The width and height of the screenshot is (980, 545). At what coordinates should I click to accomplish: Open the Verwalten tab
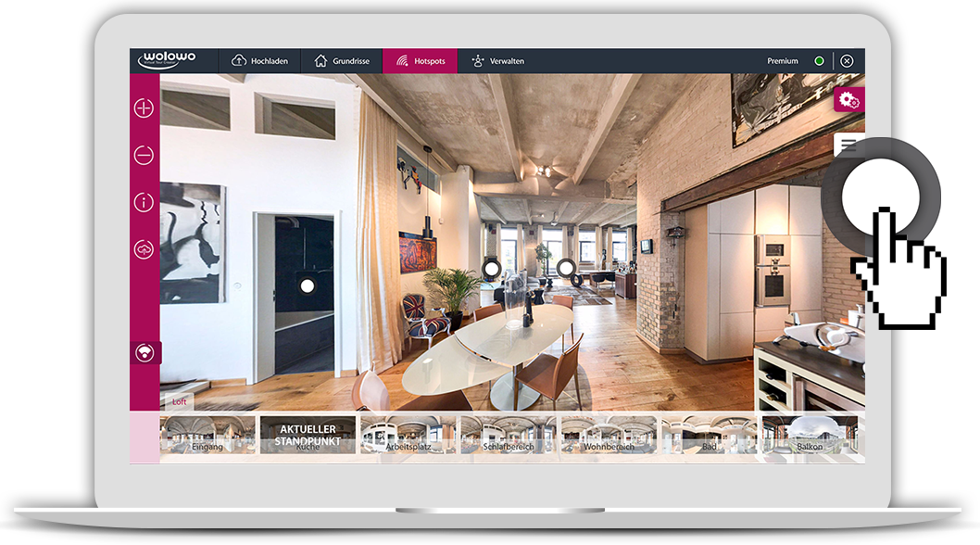point(498,60)
